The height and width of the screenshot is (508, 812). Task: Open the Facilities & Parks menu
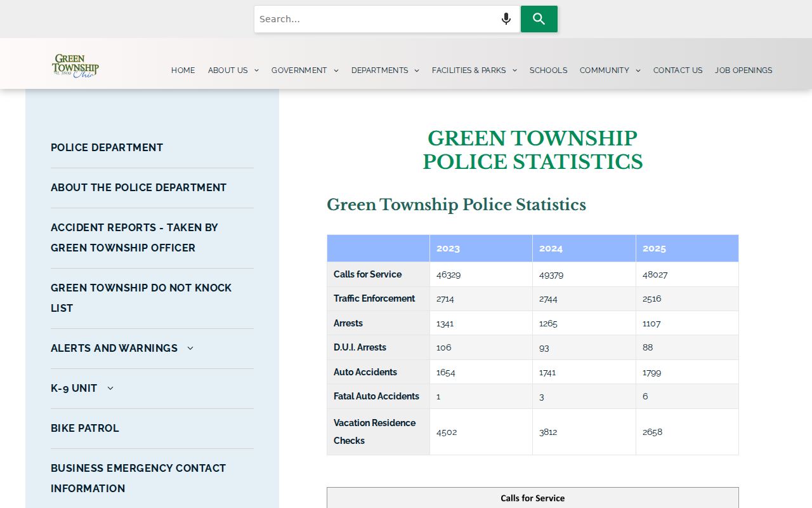click(469, 70)
